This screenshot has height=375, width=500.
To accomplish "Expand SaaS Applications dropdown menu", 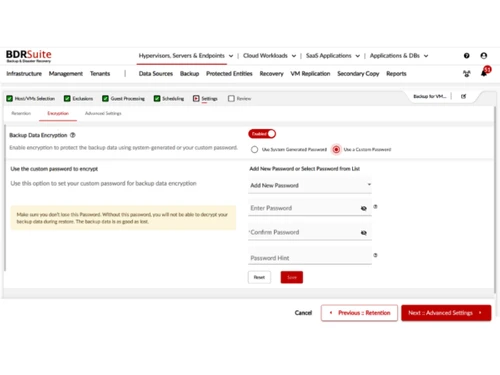I will (x=333, y=56).
